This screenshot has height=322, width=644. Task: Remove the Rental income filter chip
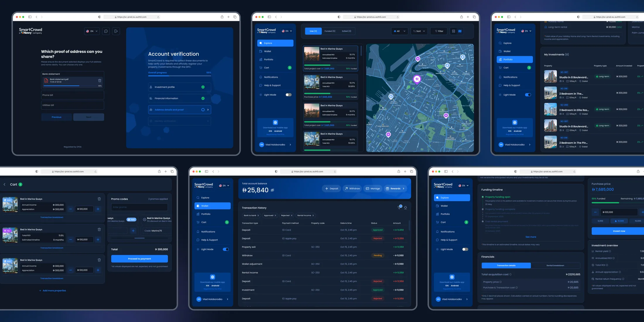(x=313, y=215)
